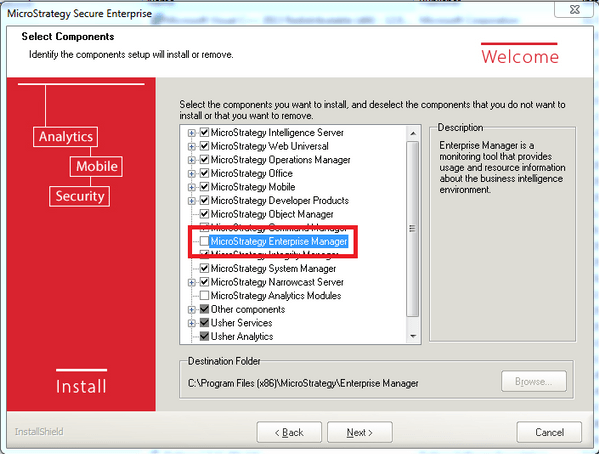Viewport: 599px width, 454px height.
Task: Click the component list scrollbar thumb
Action: pyautogui.click(x=413, y=229)
